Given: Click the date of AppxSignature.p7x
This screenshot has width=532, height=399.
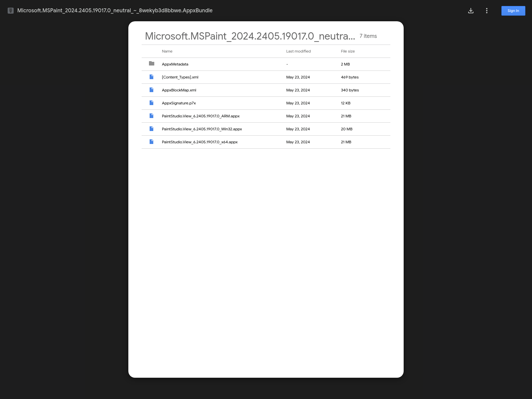Looking at the screenshot, I should click(298, 103).
